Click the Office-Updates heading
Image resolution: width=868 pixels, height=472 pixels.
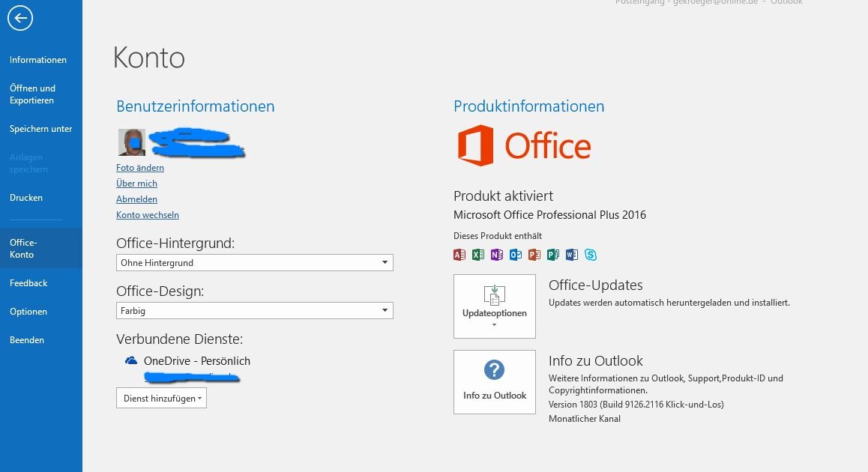[596, 285]
